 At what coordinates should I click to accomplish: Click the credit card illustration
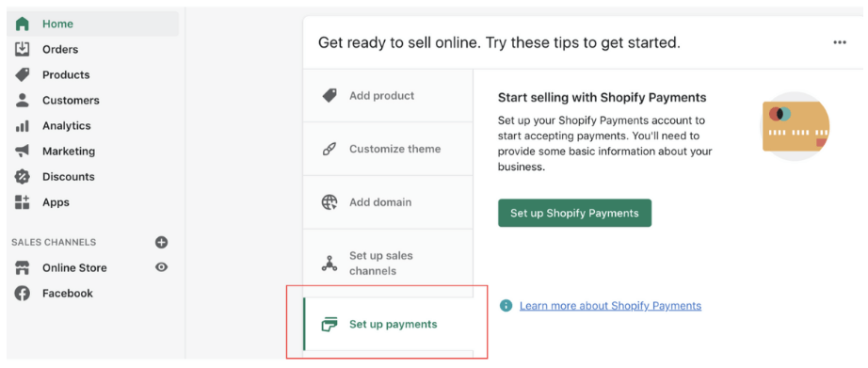[796, 126]
